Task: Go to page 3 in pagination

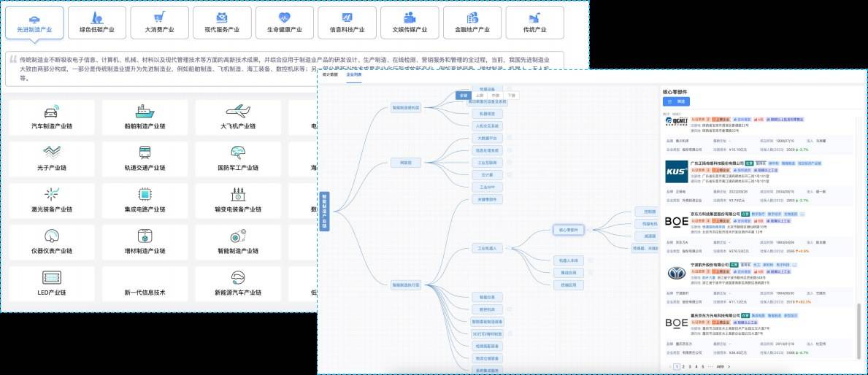Action: [x=690, y=366]
